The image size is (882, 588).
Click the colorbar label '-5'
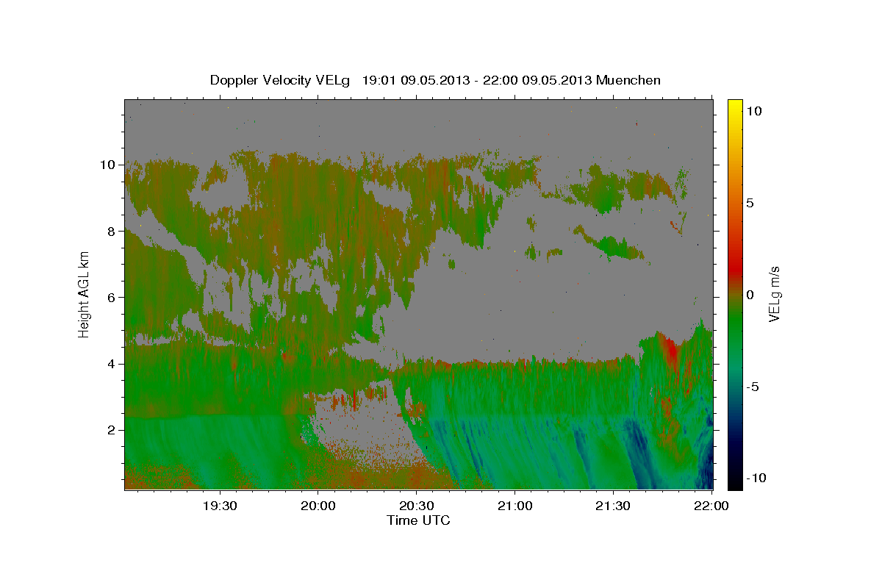tap(753, 387)
